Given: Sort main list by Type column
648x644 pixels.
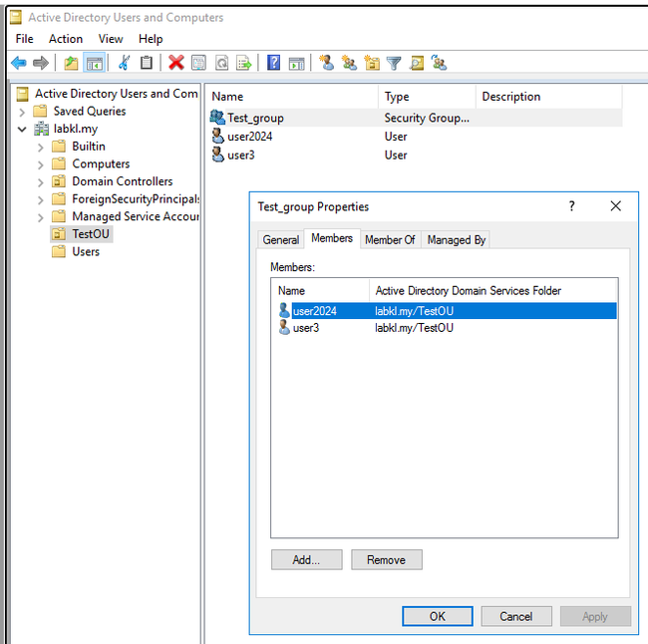Looking at the screenshot, I should coord(428,97).
